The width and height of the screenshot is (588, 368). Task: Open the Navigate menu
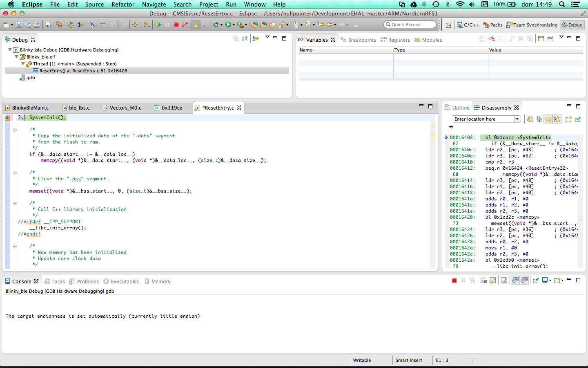(x=154, y=4)
